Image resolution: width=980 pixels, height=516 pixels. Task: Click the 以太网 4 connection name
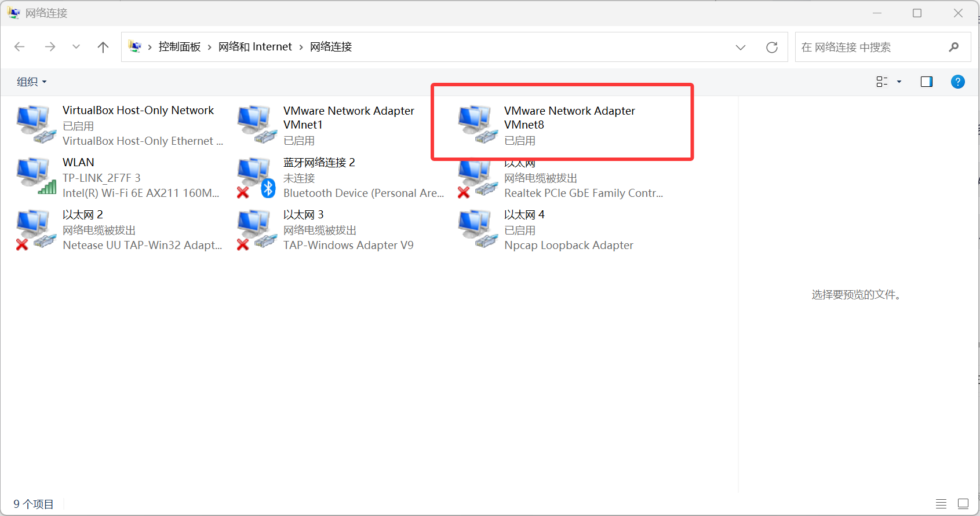524,214
